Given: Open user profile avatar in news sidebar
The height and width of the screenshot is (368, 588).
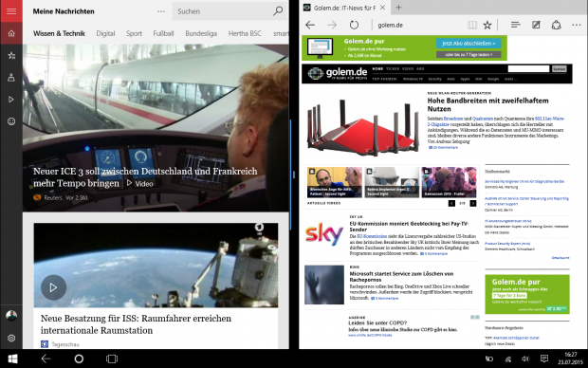Looking at the screenshot, I should tap(11, 316).
